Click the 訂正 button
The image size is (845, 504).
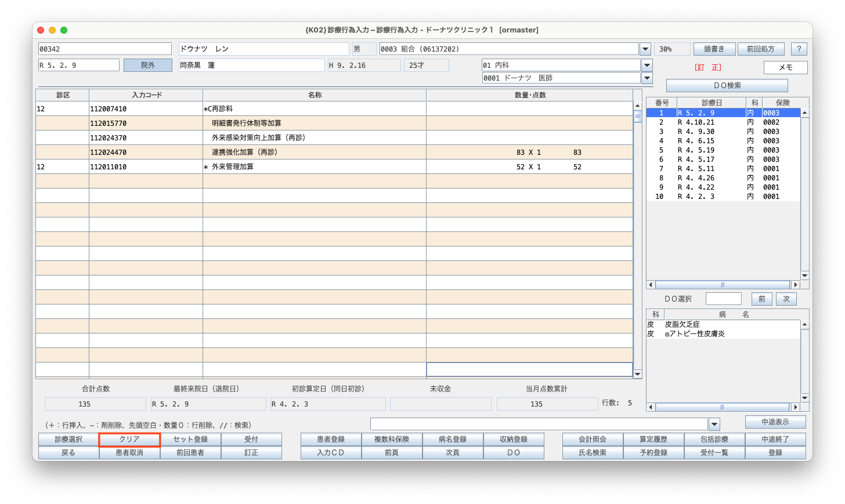pyautogui.click(x=251, y=453)
